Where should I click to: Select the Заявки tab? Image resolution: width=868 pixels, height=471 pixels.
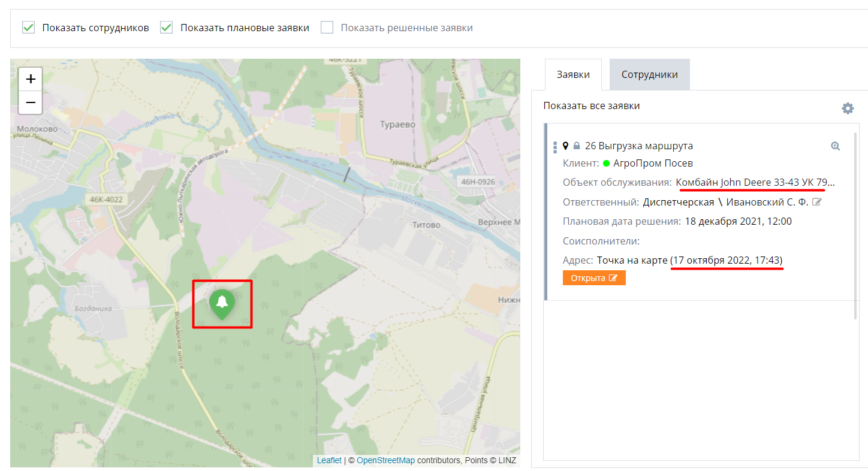coord(573,74)
